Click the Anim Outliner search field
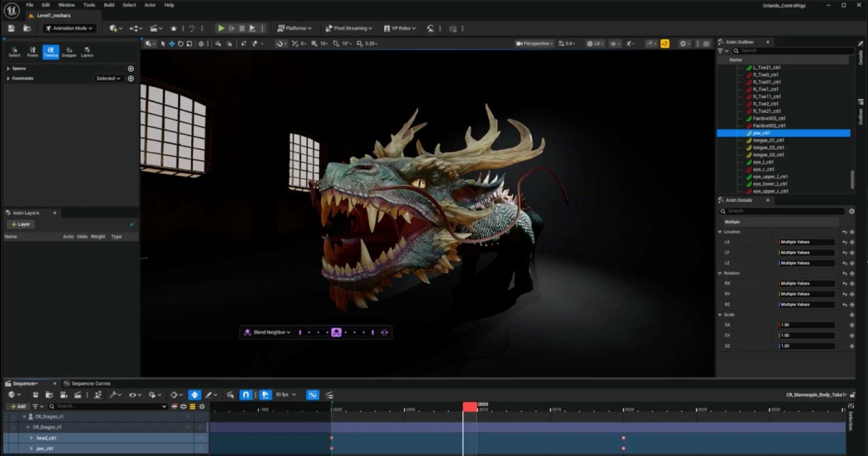This screenshot has width=868, height=456. (794, 51)
